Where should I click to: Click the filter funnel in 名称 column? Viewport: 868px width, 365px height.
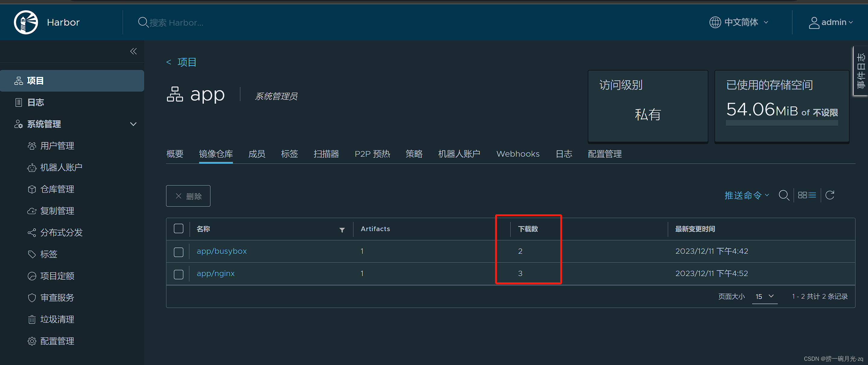coord(342,230)
